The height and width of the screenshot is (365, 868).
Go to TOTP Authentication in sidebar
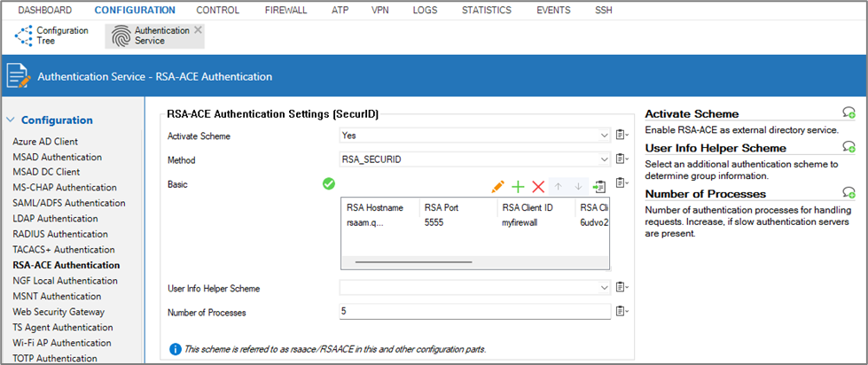point(55,358)
